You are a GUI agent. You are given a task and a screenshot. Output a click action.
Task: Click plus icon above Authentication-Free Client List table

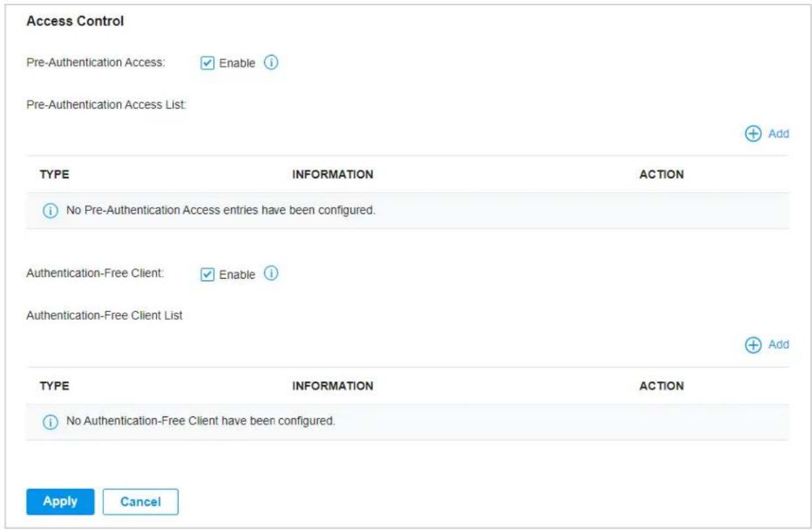[x=754, y=345]
